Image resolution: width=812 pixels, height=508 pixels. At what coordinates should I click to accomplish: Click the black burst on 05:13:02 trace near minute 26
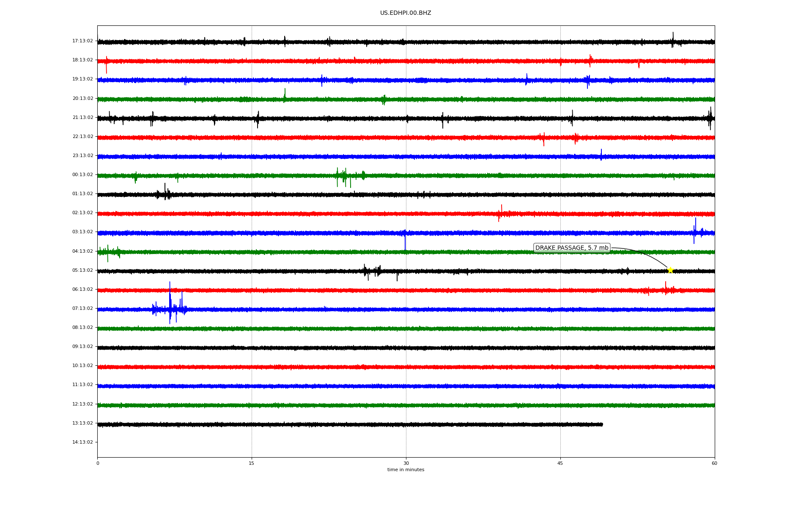click(372, 271)
